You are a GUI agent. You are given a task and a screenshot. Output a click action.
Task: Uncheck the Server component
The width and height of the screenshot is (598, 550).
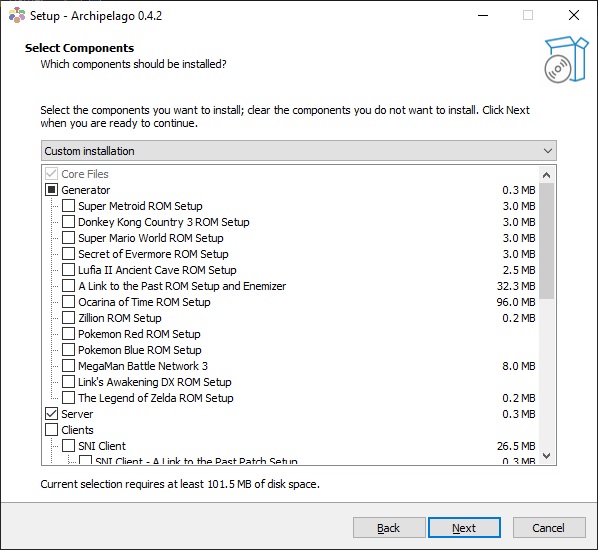click(x=51, y=413)
